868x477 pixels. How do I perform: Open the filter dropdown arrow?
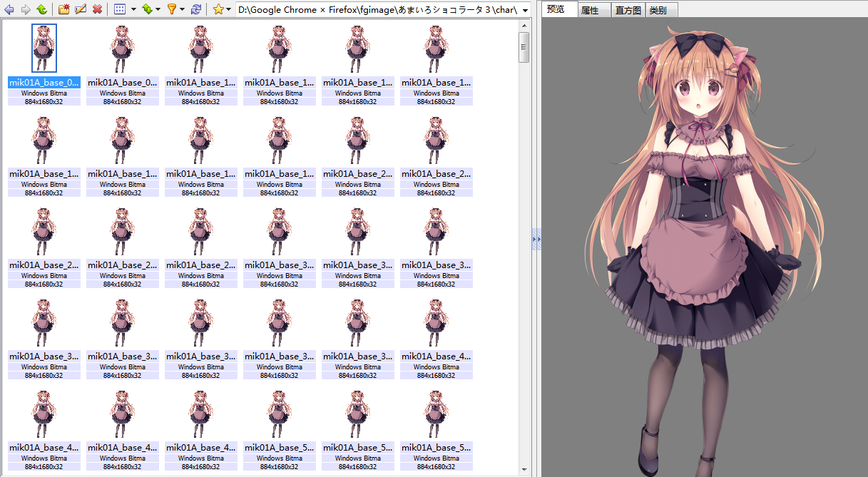pos(182,10)
